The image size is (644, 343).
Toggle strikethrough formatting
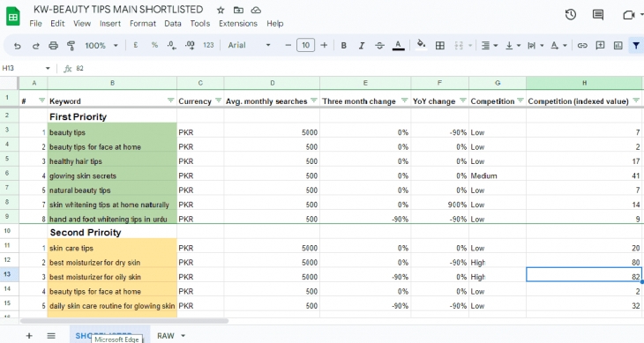pos(379,46)
